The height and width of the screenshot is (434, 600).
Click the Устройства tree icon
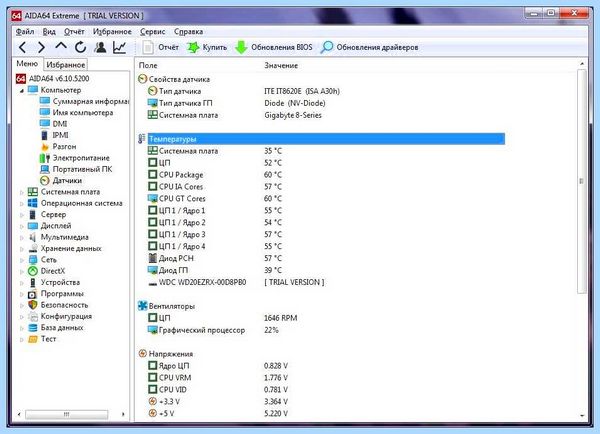click(33, 282)
